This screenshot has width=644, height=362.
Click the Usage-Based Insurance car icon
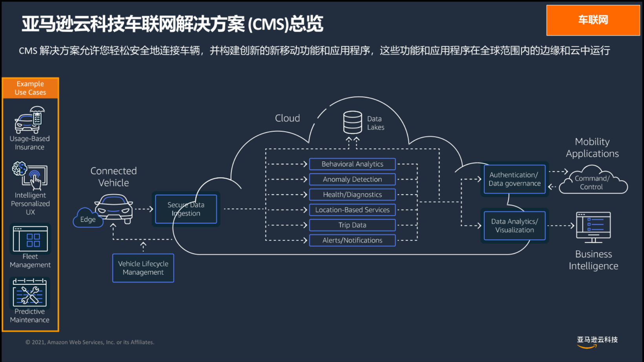pyautogui.click(x=29, y=120)
